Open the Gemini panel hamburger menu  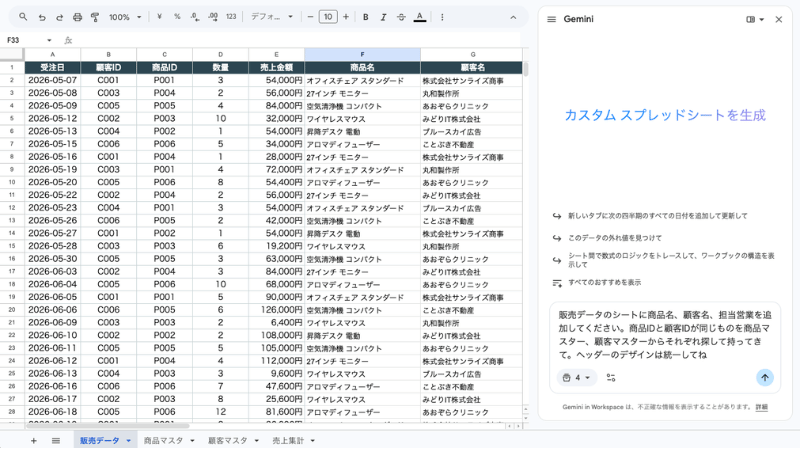(x=552, y=19)
